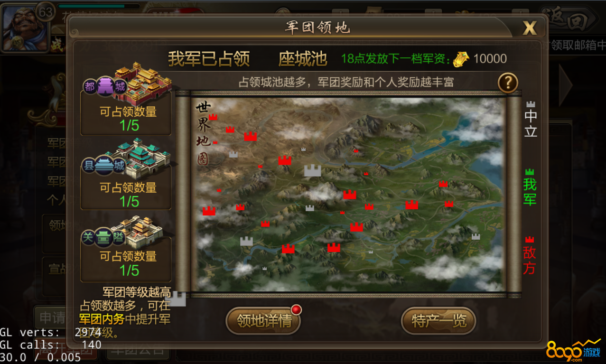
Task: Click the 都城 可占领数量 1/5 panel
Action: 126,114
